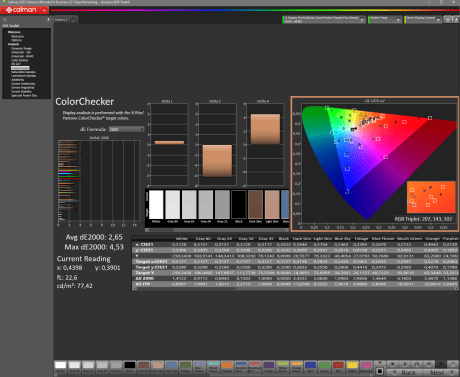Select Dynamic Range in the workflow tree
The image size is (460, 377).
pos(21,48)
